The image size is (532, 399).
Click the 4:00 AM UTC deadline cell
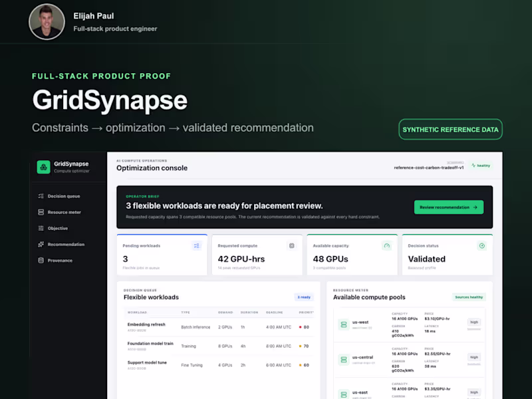pos(279,327)
